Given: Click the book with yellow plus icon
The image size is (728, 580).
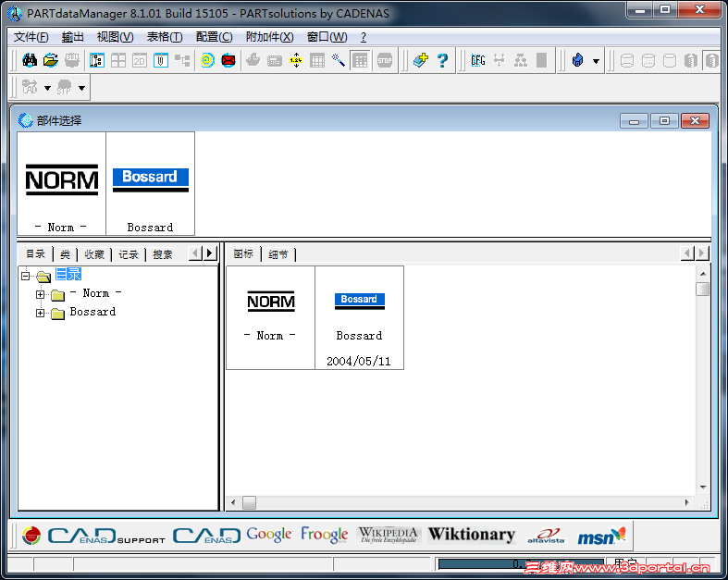Looking at the screenshot, I should pyautogui.click(x=421, y=60).
